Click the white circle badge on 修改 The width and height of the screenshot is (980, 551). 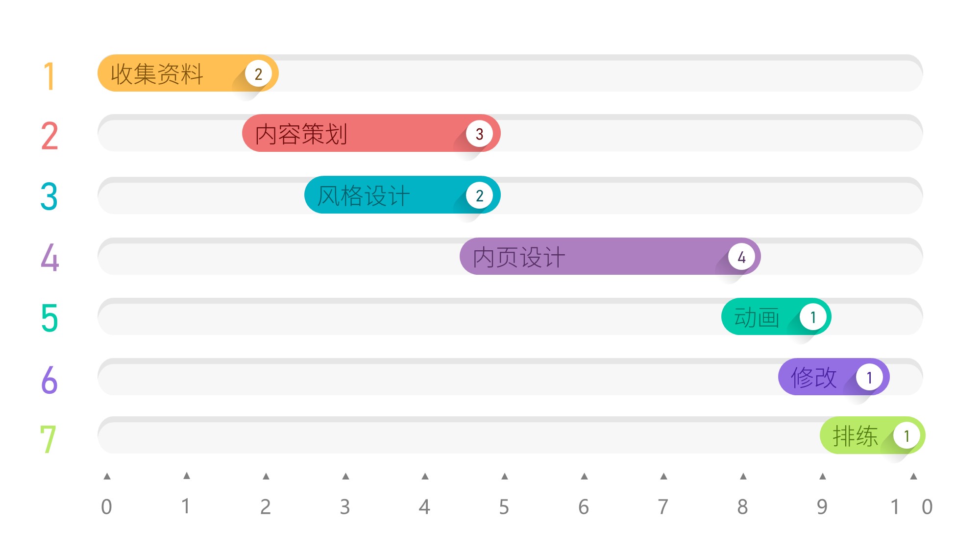(869, 378)
